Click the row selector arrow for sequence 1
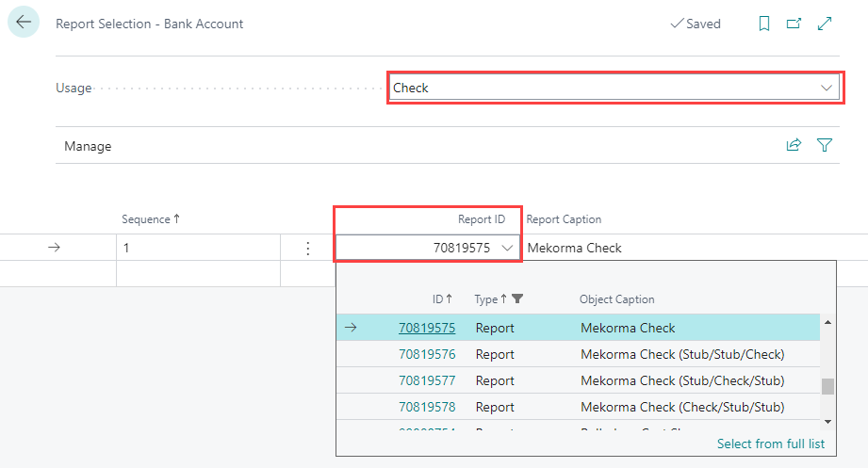The height and width of the screenshot is (468, 868). click(x=54, y=248)
